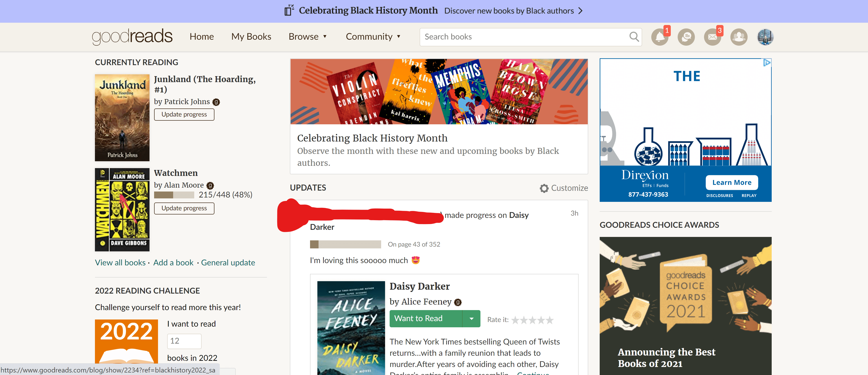Click REPLAY on the Direxion ad
The width and height of the screenshot is (868, 375).
pyautogui.click(x=749, y=195)
